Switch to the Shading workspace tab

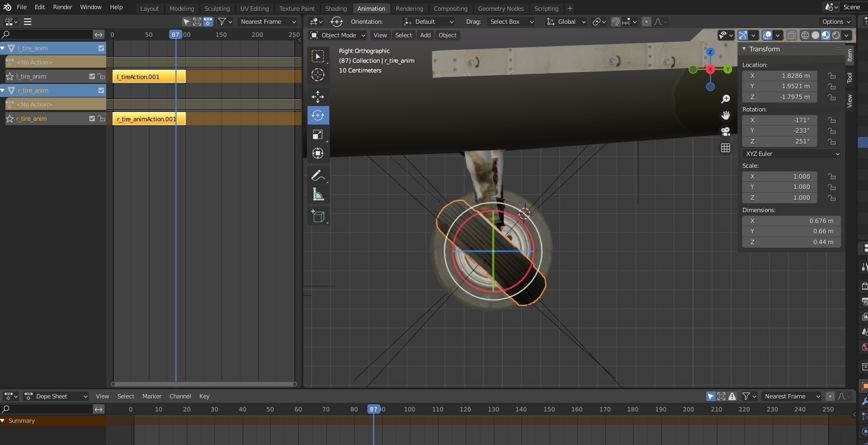[336, 9]
